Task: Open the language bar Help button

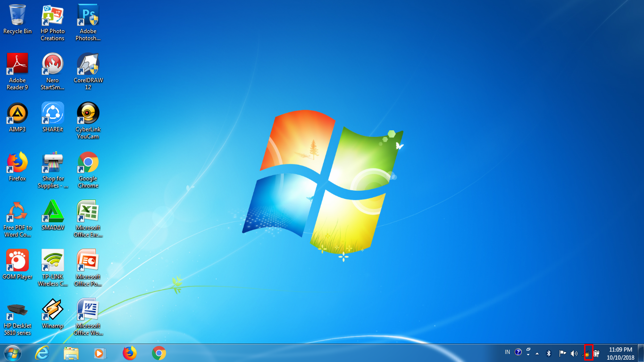Action: (x=518, y=352)
